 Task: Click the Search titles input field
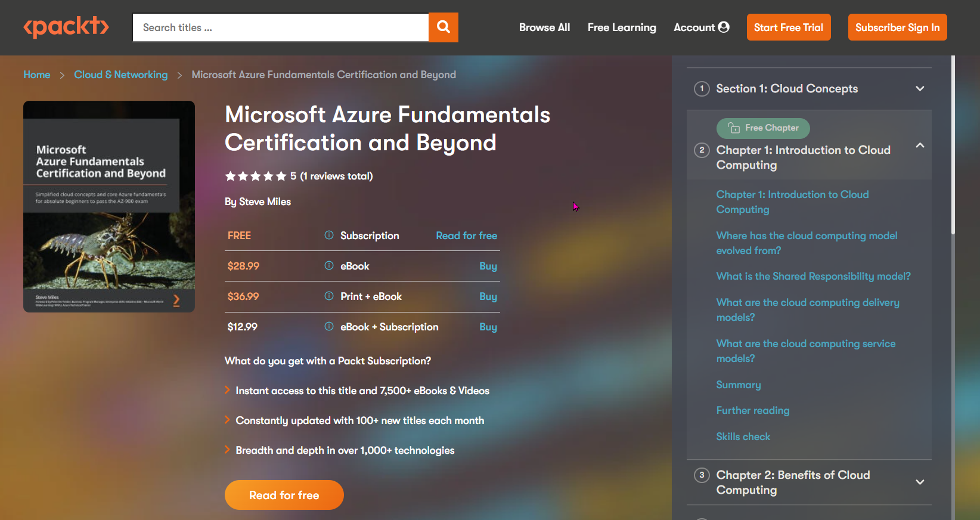(x=280, y=27)
